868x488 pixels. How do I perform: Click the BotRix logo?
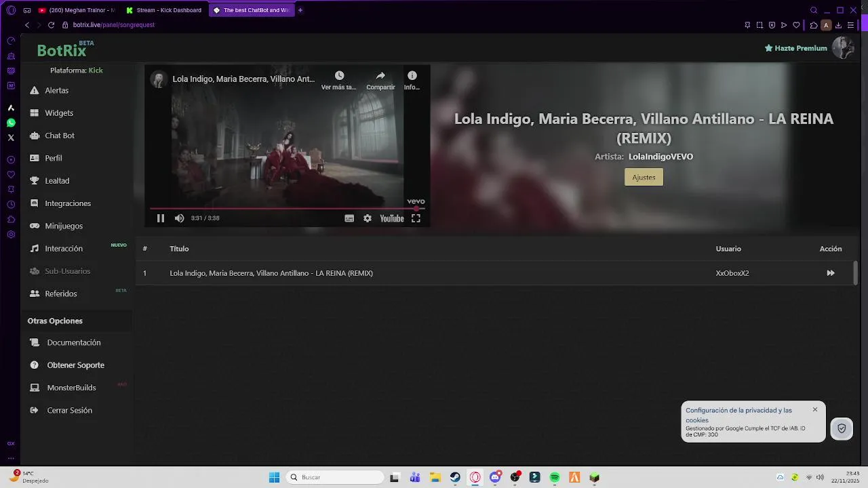(x=62, y=50)
